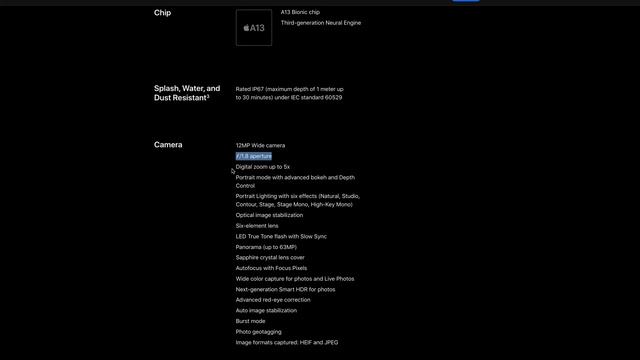This screenshot has height=360, width=640.
Task: Click the LED True Tone flash line
Action: [x=281, y=236]
